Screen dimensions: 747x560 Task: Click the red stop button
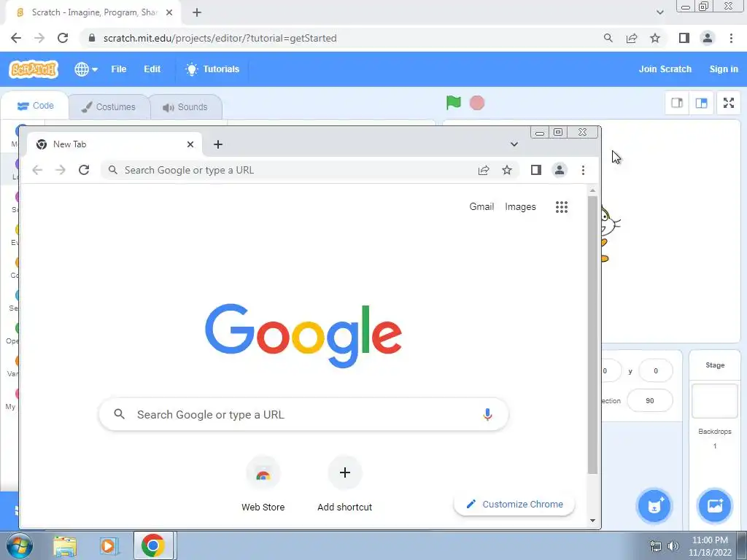(x=477, y=103)
